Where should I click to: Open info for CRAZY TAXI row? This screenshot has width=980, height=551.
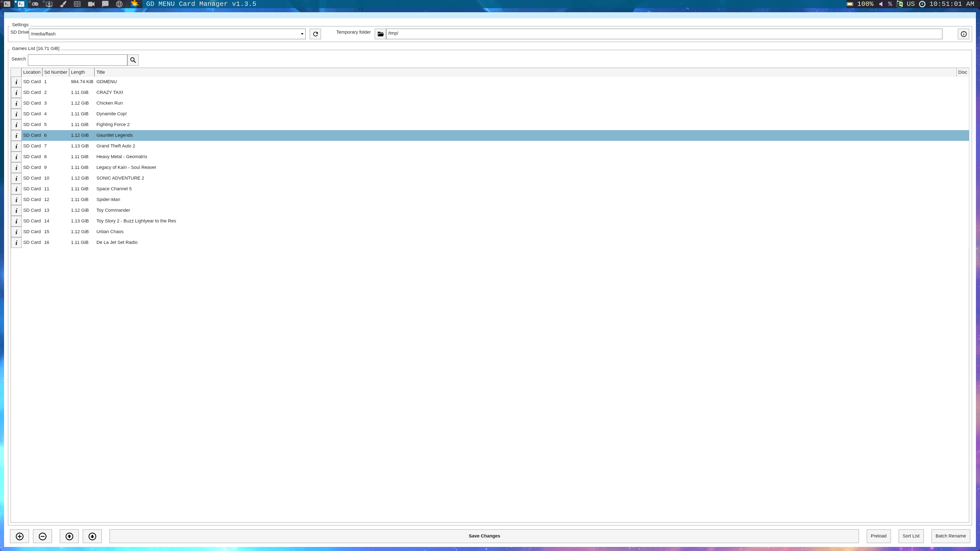click(x=16, y=92)
